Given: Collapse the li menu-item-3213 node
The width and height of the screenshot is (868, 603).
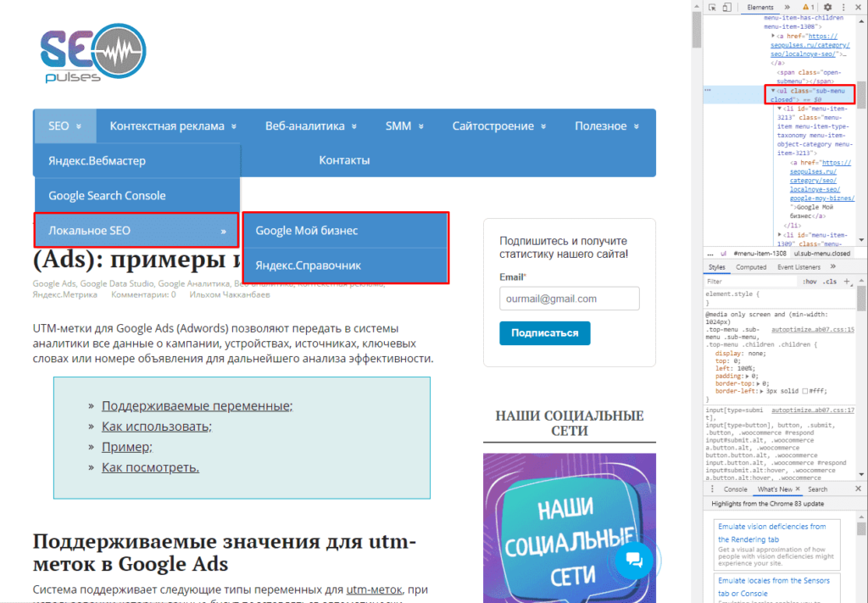Looking at the screenshot, I should (x=780, y=109).
